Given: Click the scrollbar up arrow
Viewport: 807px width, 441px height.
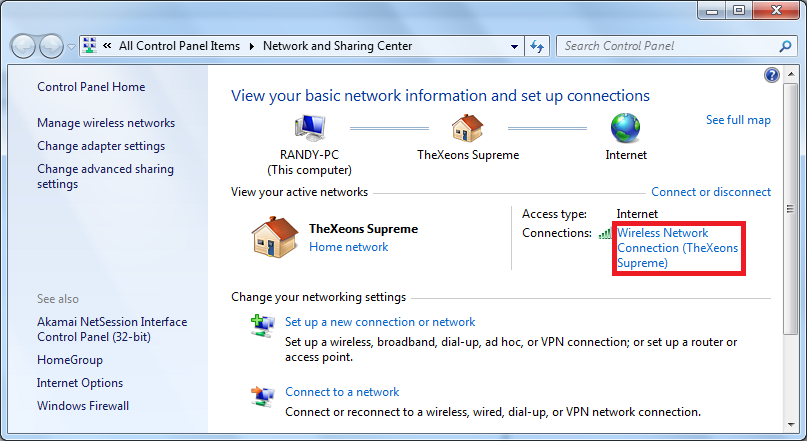Looking at the screenshot, I should 791,75.
